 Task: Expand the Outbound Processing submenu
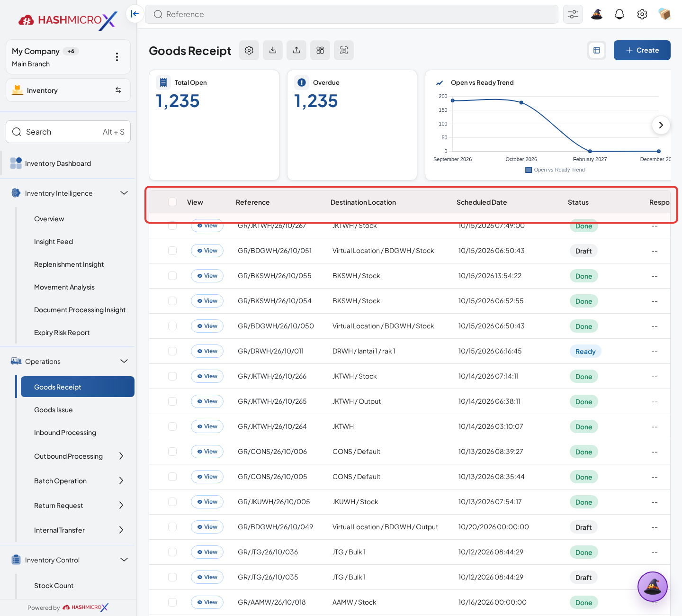[121, 456]
